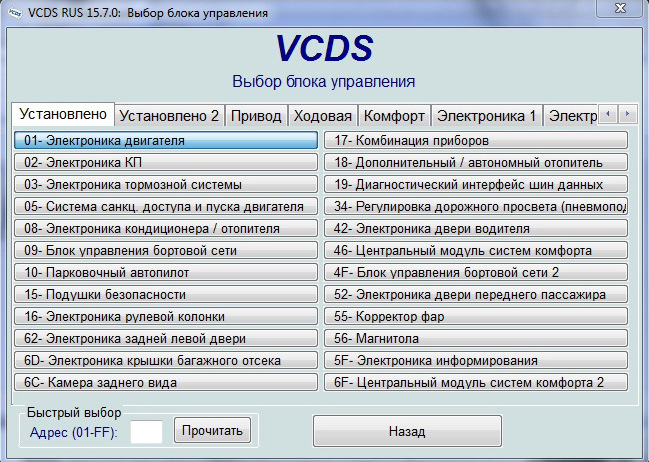The width and height of the screenshot is (649, 462).
Task: Open 55- Корректор фар
Action: tap(476, 316)
